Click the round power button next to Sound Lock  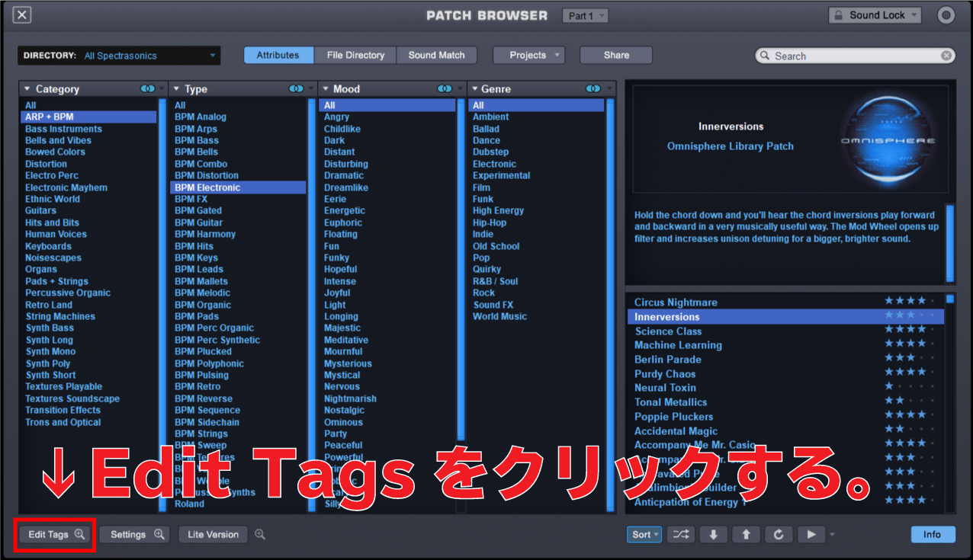[x=946, y=15]
